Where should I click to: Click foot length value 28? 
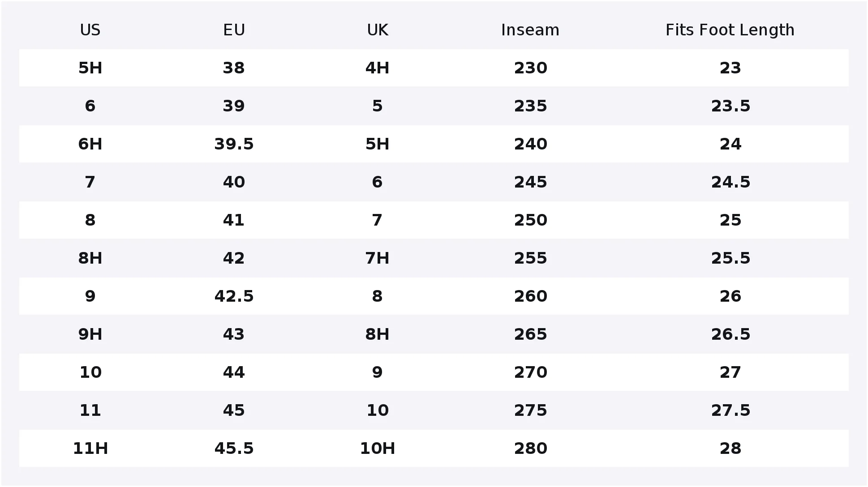coord(730,449)
